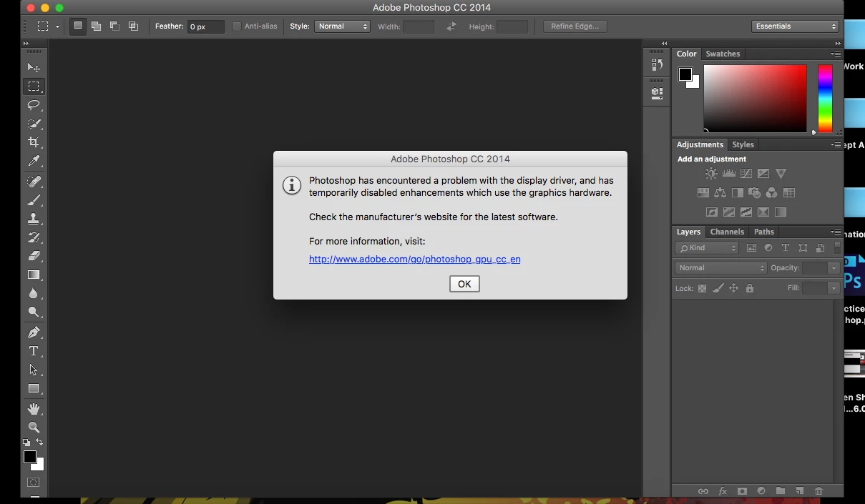Add a Photo Filter adjustment
The width and height of the screenshot is (865, 504).
click(x=754, y=193)
